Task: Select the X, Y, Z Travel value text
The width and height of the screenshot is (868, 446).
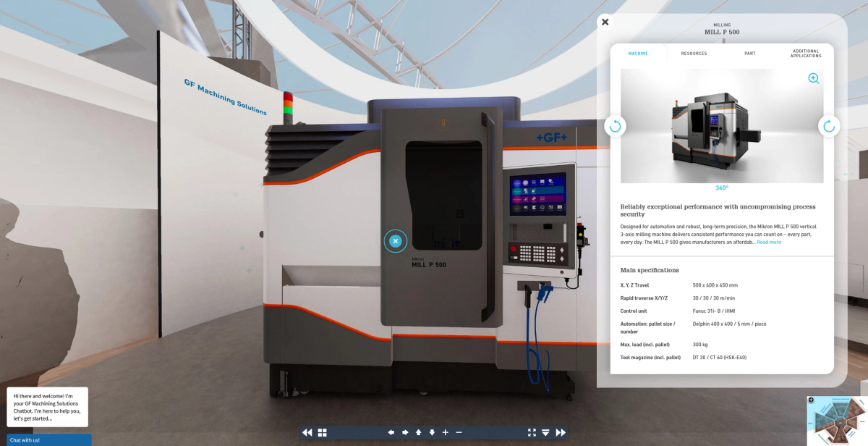Action: pyautogui.click(x=715, y=285)
